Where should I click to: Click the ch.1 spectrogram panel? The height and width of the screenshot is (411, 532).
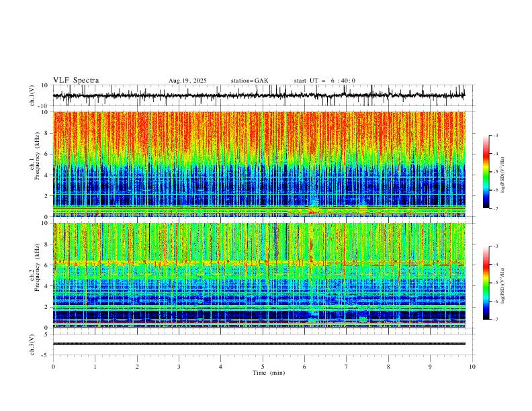(x=259, y=164)
